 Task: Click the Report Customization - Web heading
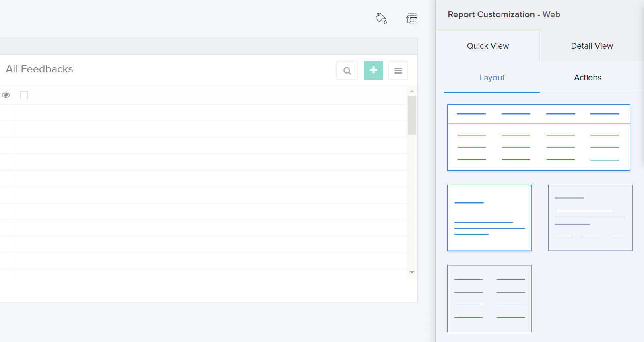click(x=504, y=14)
